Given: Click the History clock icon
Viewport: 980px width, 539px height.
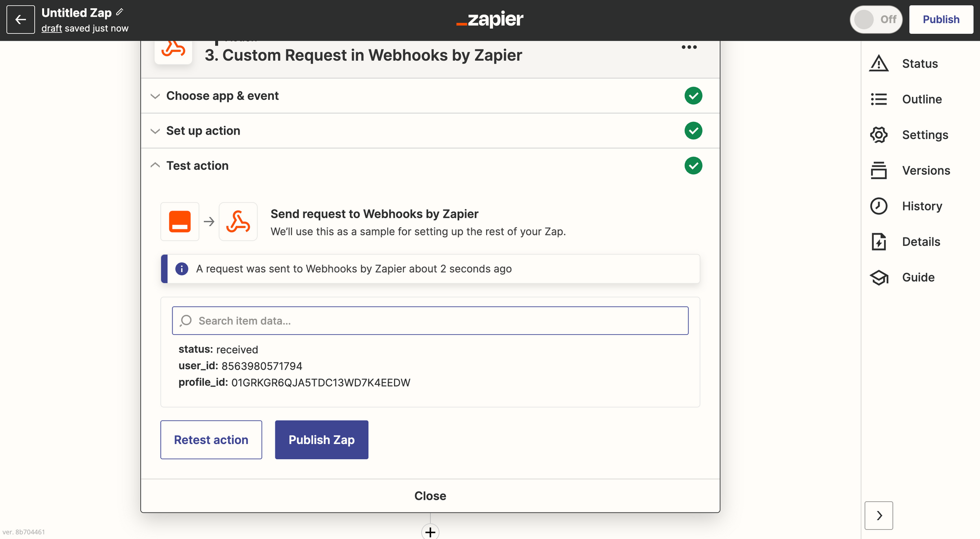Looking at the screenshot, I should tap(879, 206).
